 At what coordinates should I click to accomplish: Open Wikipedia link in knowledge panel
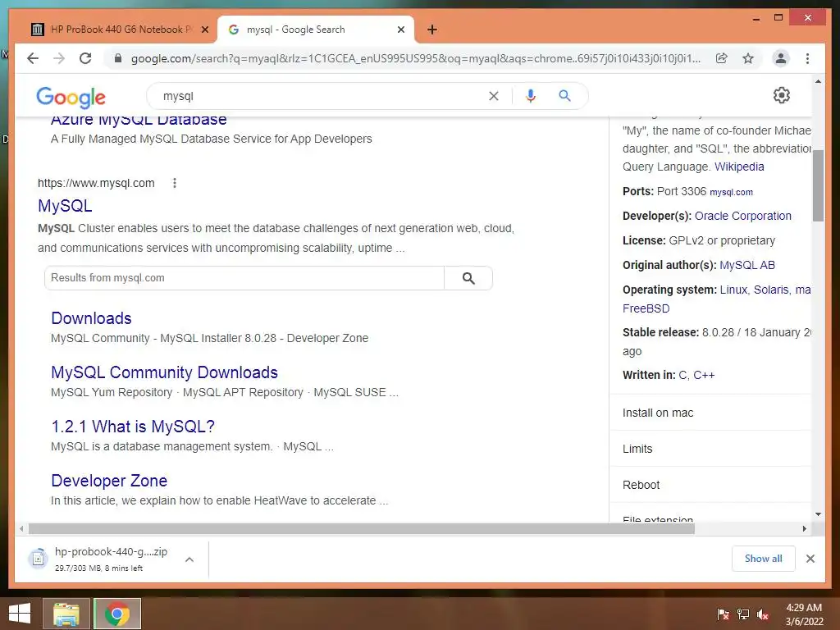click(x=739, y=167)
